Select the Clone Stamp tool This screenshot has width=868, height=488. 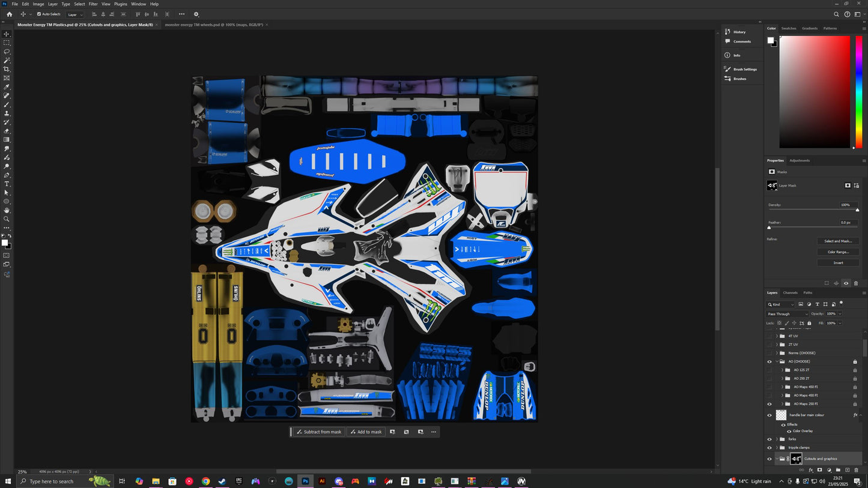coord(7,113)
